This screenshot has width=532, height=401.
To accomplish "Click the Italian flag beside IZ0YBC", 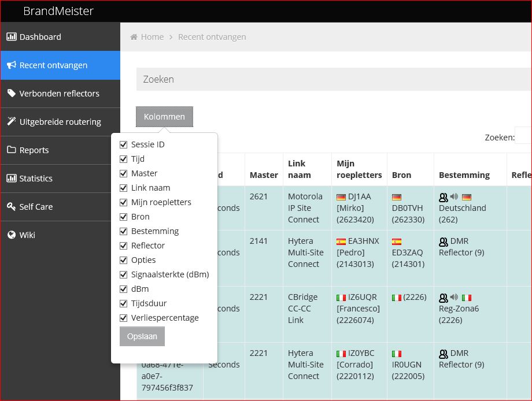I will 341,354.
